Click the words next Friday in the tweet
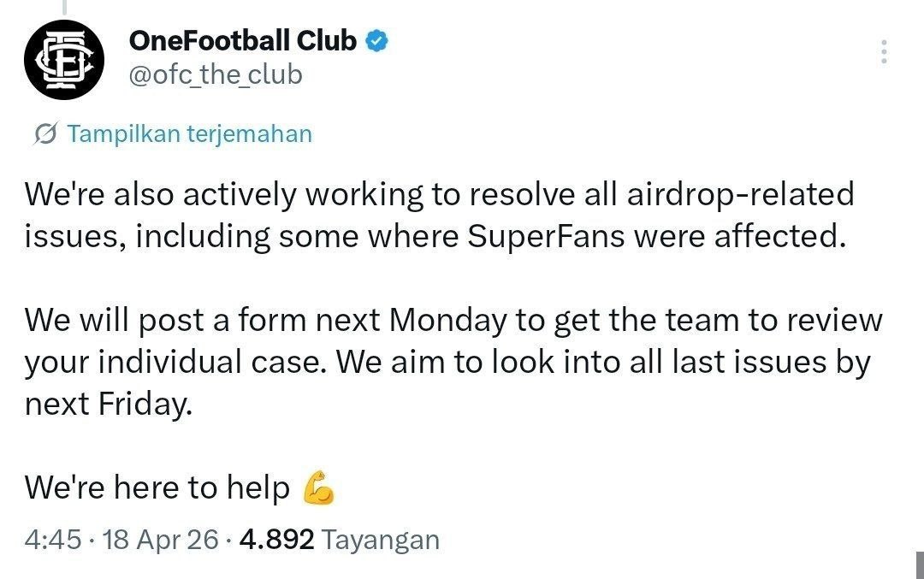 (104, 404)
